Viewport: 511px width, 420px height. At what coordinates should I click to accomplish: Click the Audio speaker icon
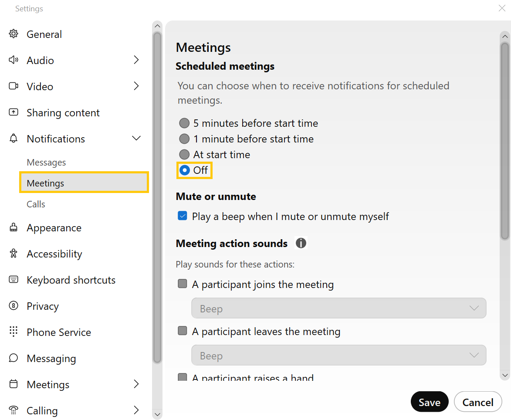[14, 60]
